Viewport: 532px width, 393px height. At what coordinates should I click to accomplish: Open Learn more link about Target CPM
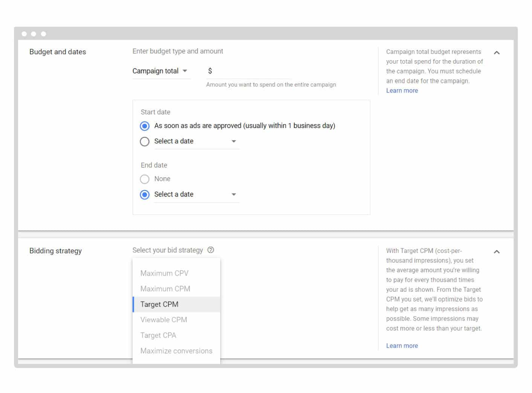(402, 346)
